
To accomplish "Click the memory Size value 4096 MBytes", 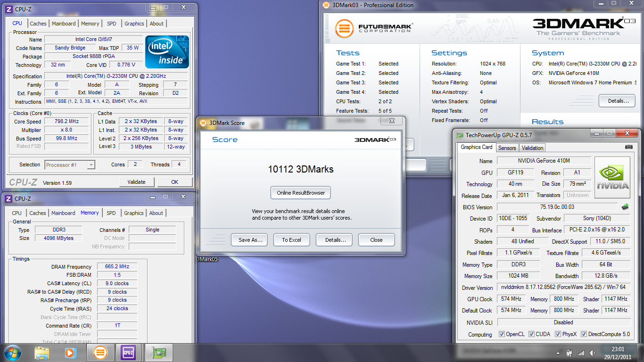I will pyautogui.click(x=59, y=238).
